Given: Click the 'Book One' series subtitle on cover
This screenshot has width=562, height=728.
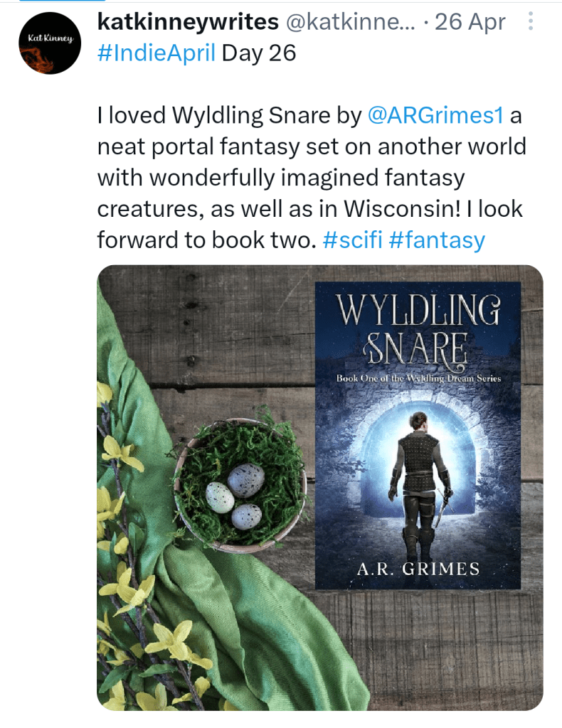Looking at the screenshot, I should pos(418,378).
